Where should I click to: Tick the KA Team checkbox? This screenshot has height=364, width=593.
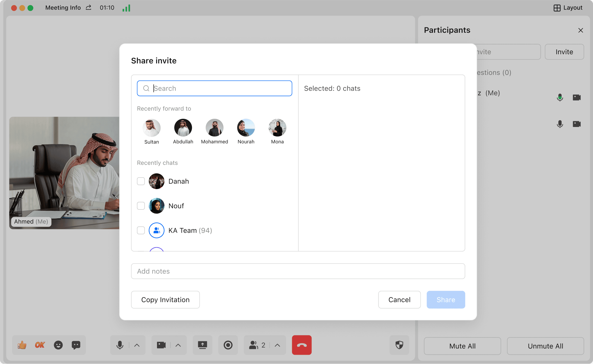141,230
